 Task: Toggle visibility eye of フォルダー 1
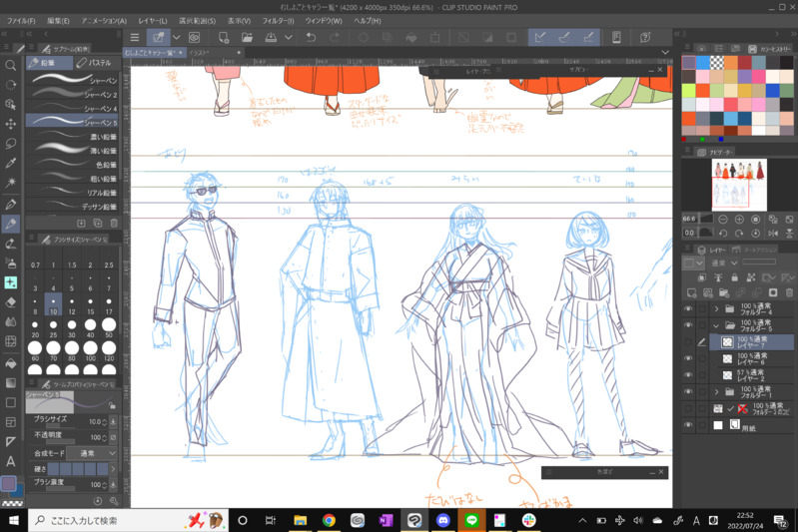point(688,391)
